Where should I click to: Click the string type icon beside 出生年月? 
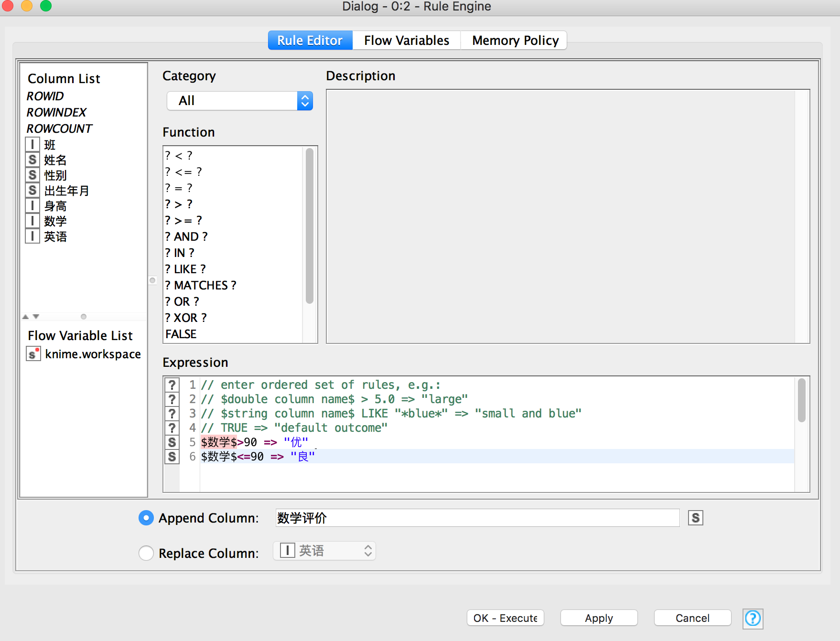[x=32, y=190]
